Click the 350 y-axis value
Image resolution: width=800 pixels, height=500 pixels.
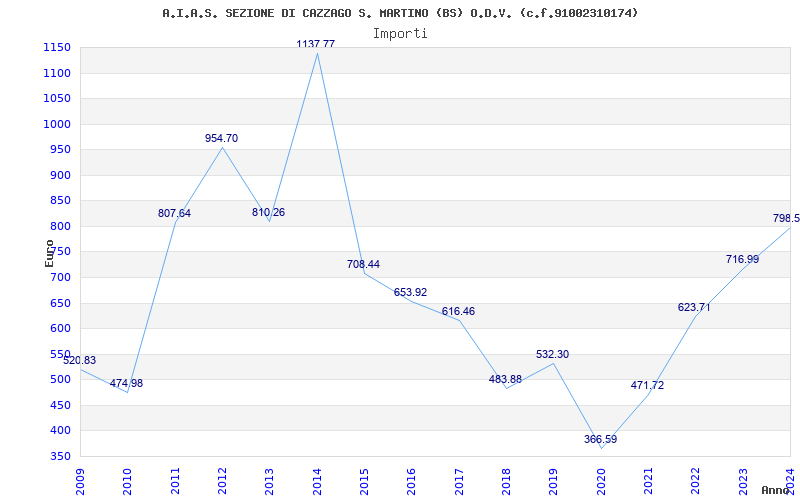coord(61,457)
